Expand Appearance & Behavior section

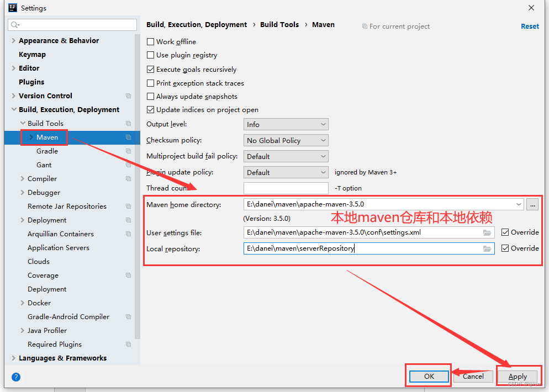pyautogui.click(x=14, y=41)
